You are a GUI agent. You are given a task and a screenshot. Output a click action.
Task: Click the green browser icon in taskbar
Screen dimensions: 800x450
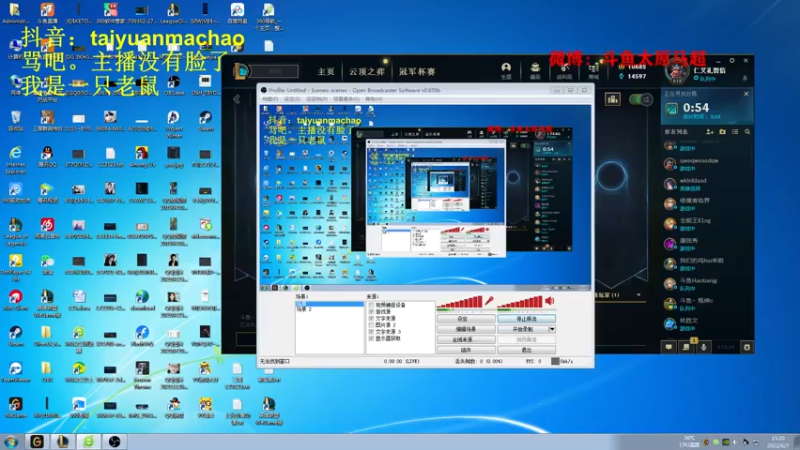point(88,441)
